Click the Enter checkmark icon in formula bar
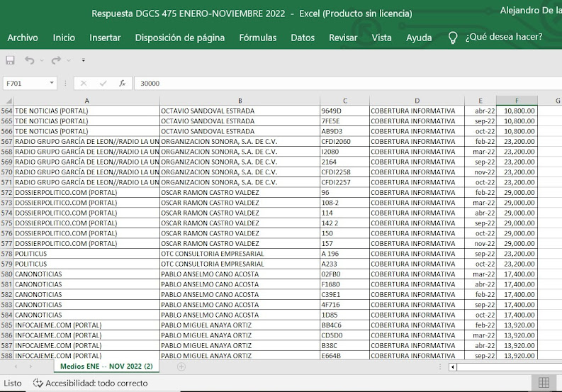562x392 pixels. [103, 83]
